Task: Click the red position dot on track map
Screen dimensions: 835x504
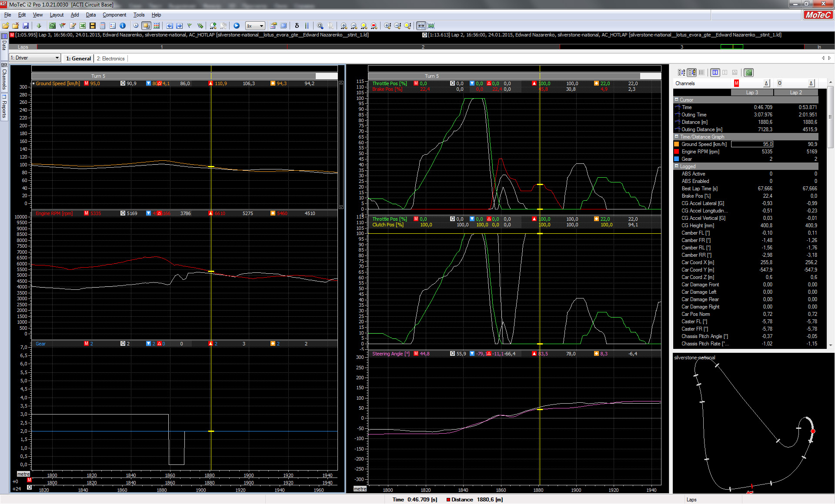Action: (813, 431)
